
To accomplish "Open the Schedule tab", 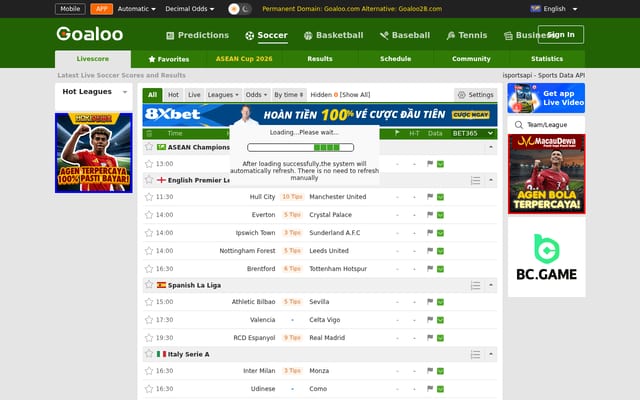I will coord(396,59).
